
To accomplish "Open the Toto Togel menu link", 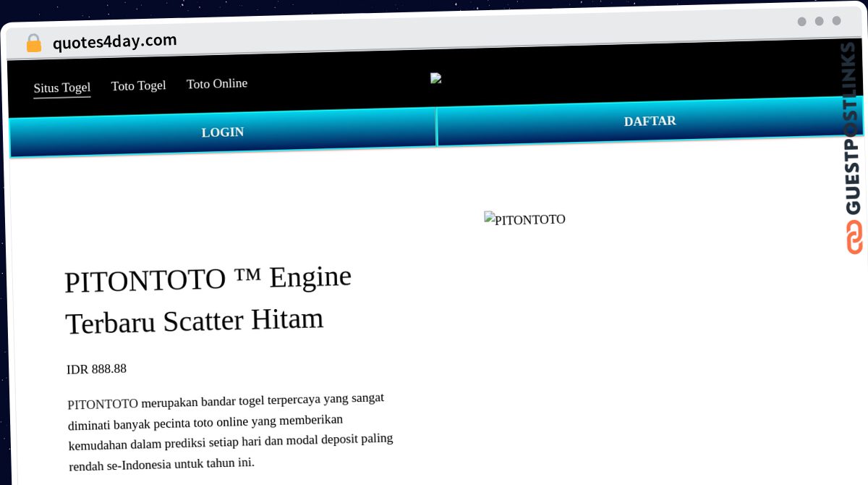I will pos(138,85).
